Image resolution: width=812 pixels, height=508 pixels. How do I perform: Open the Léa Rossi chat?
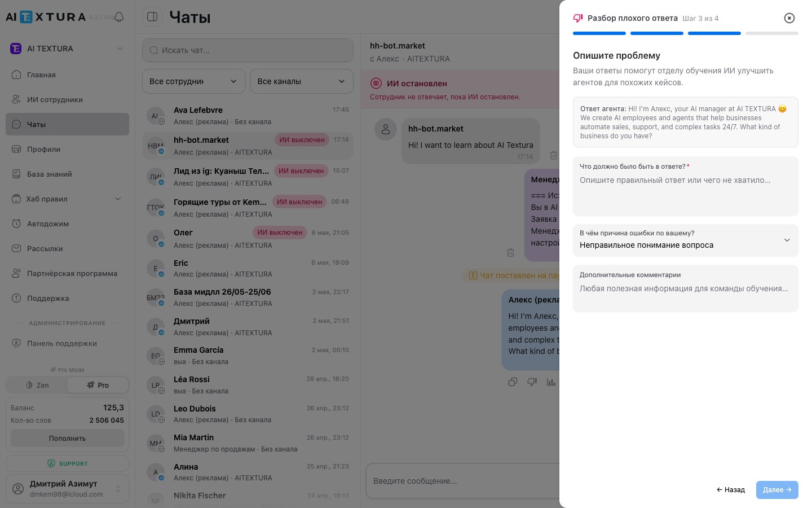pyautogui.click(x=248, y=385)
